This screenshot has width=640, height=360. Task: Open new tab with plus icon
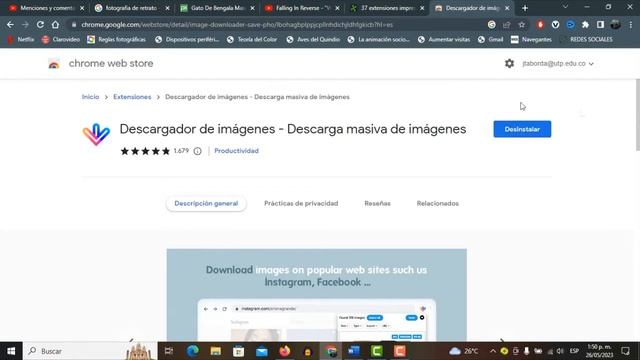tap(525, 8)
